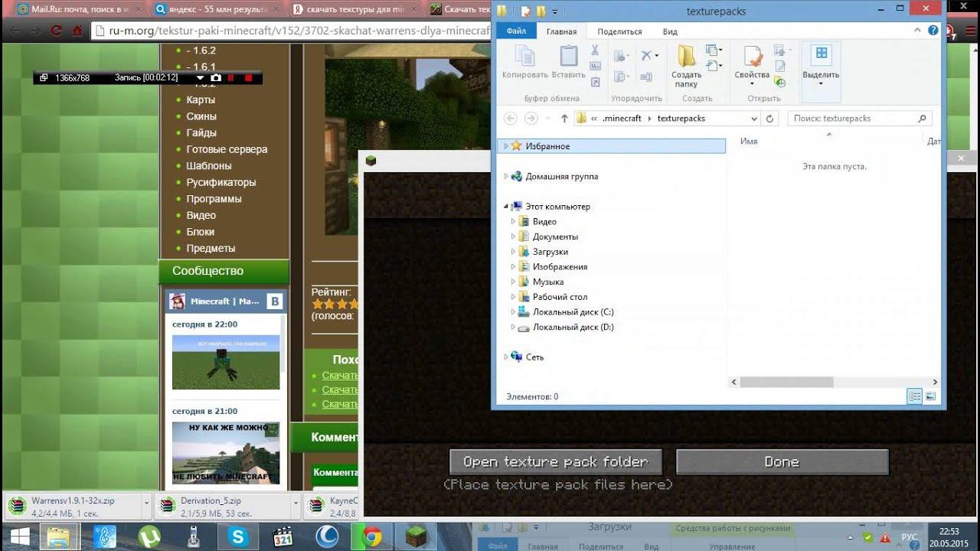Expand the Сеть tree node

505,357
